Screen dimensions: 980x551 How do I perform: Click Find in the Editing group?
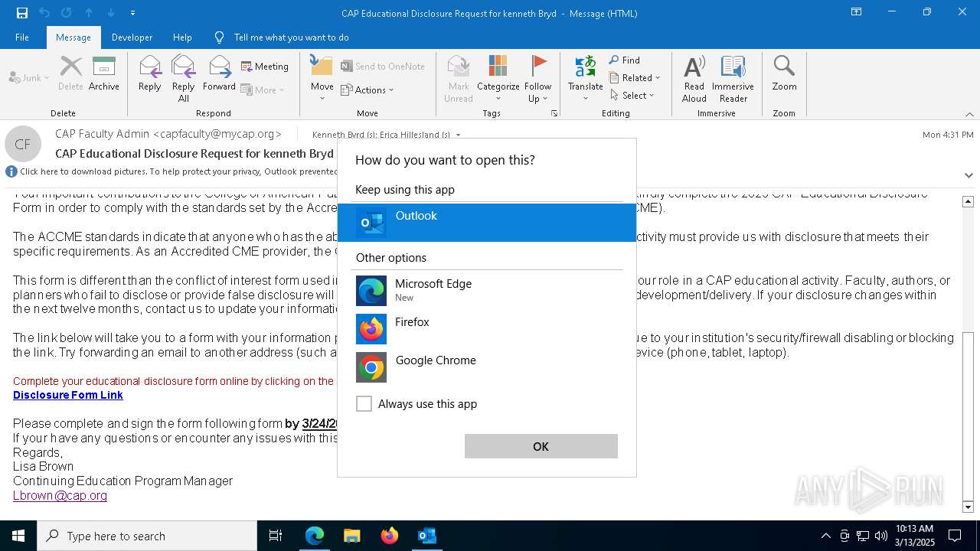pos(625,60)
